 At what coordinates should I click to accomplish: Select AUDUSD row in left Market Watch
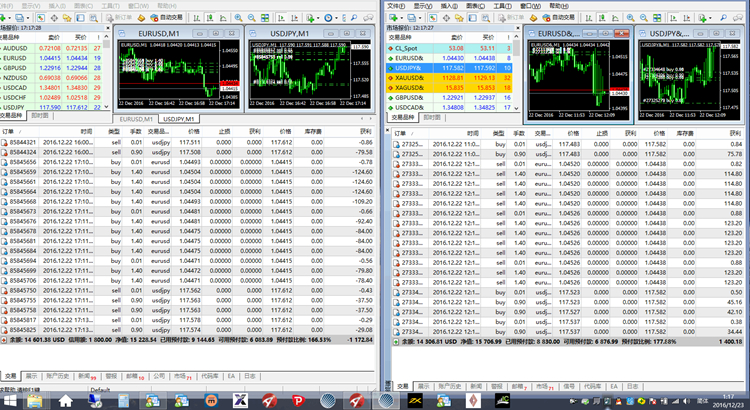coord(52,48)
